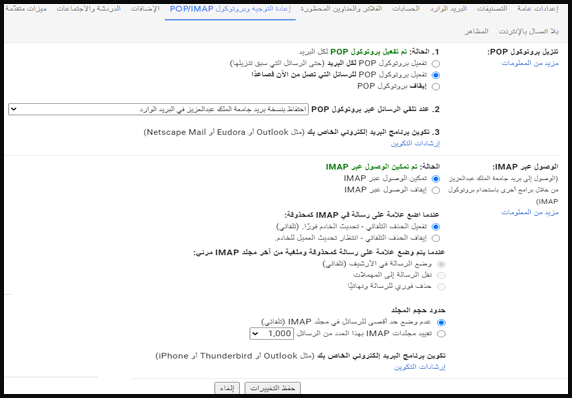Select حذف فوري للرسالة ونهائيًا radio option
The height and width of the screenshot is (398, 572).
(x=441, y=287)
